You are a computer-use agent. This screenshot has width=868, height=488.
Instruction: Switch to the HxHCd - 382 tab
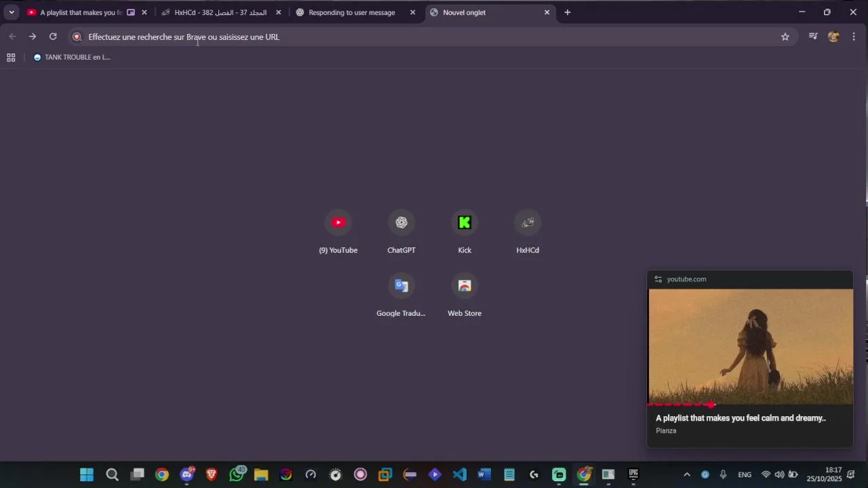[220, 12]
